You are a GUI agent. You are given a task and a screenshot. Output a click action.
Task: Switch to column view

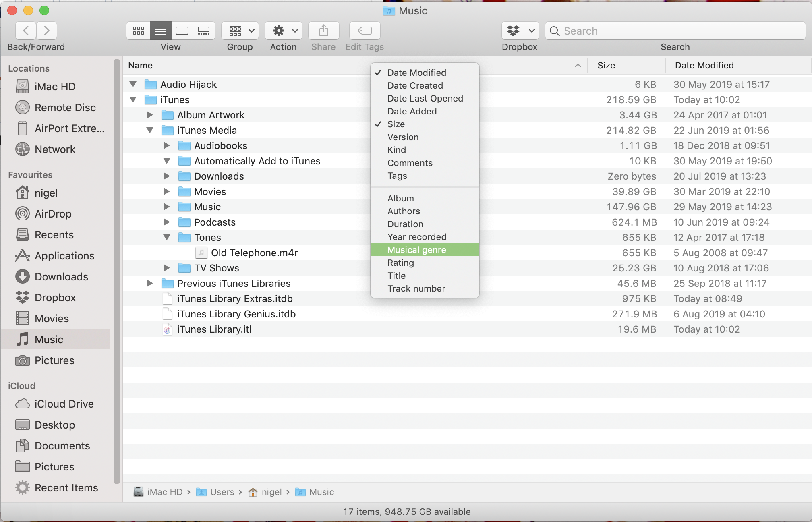(182, 31)
